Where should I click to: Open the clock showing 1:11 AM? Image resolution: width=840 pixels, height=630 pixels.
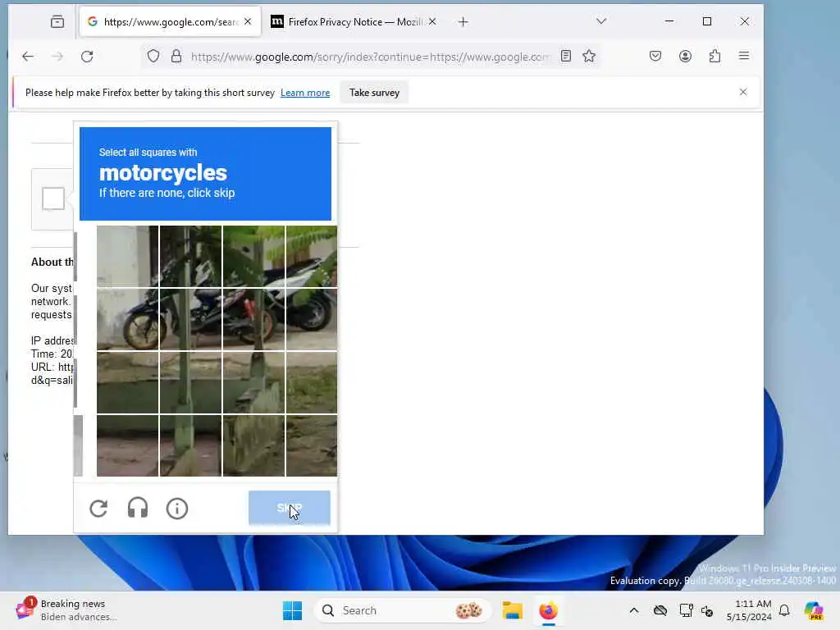749,610
